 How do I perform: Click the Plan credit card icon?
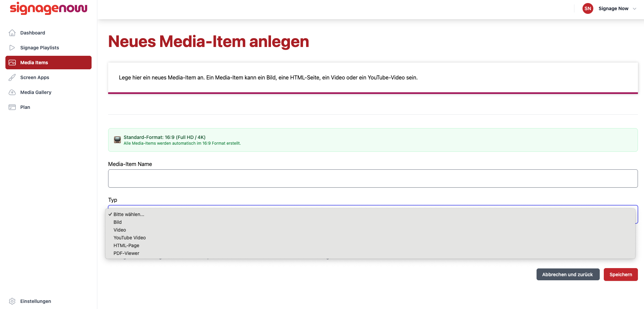click(x=12, y=107)
